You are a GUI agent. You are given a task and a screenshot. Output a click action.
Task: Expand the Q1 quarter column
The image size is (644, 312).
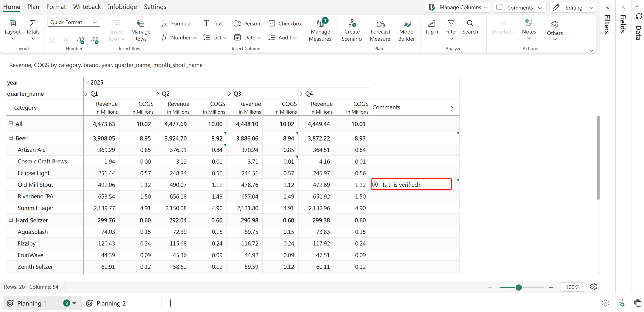[86, 93]
